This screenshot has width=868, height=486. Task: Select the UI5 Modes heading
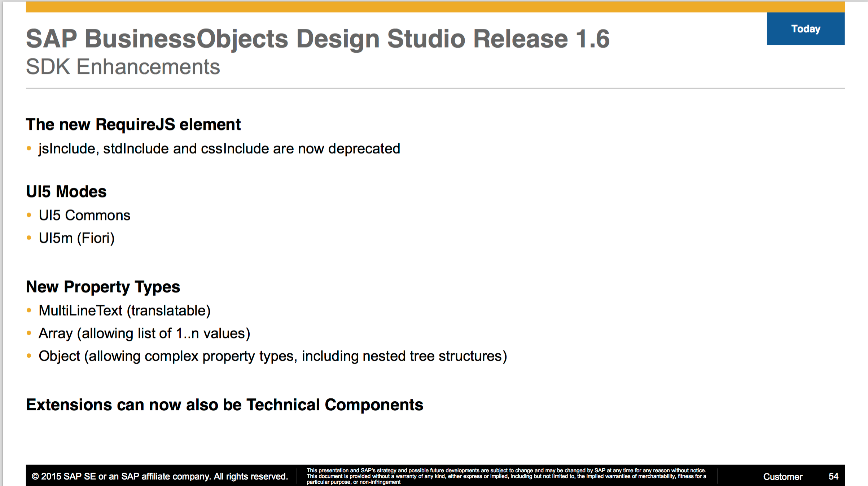click(x=66, y=191)
